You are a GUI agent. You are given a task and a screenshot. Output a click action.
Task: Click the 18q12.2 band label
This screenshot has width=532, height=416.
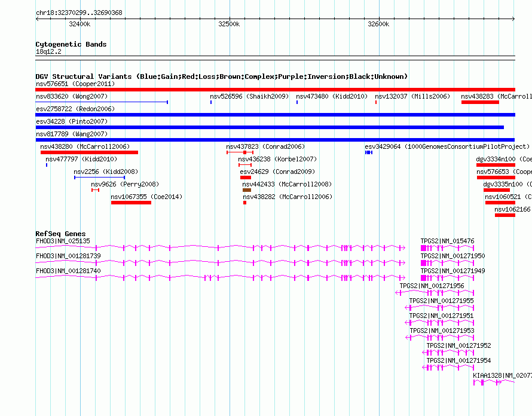tap(49, 51)
